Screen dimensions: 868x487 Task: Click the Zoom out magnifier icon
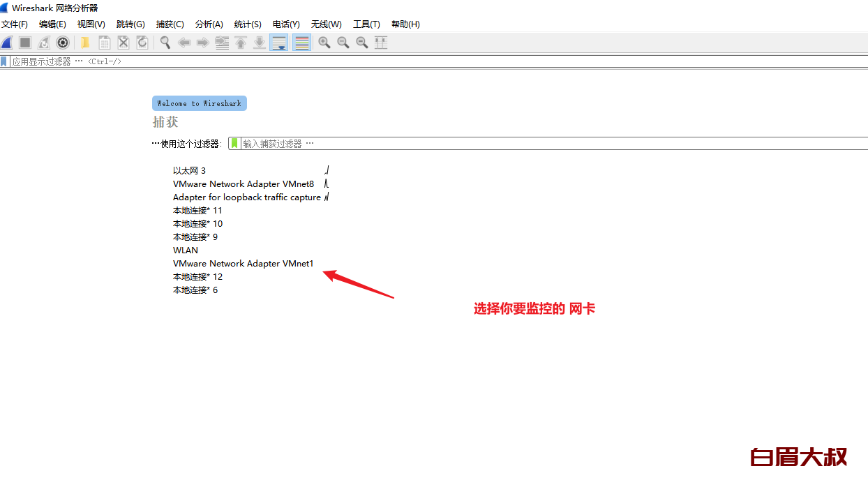click(343, 43)
